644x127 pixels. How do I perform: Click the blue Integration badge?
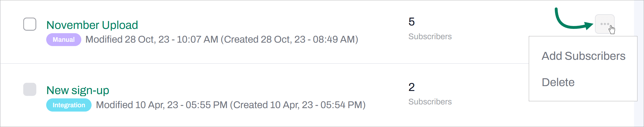point(69,105)
